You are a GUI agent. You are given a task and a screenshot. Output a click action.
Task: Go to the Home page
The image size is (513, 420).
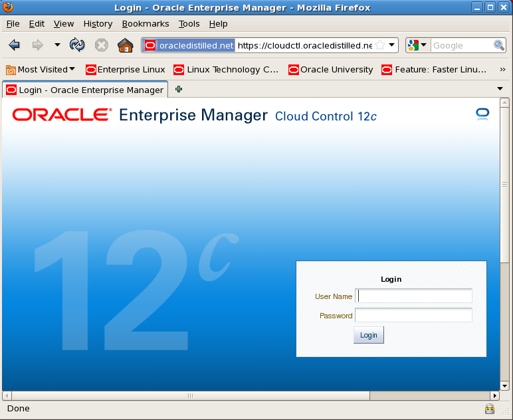coord(126,45)
